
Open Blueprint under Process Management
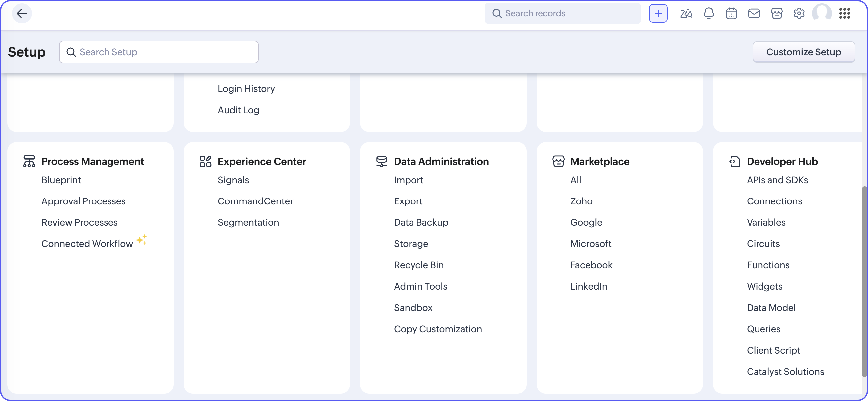click(61, 180)
